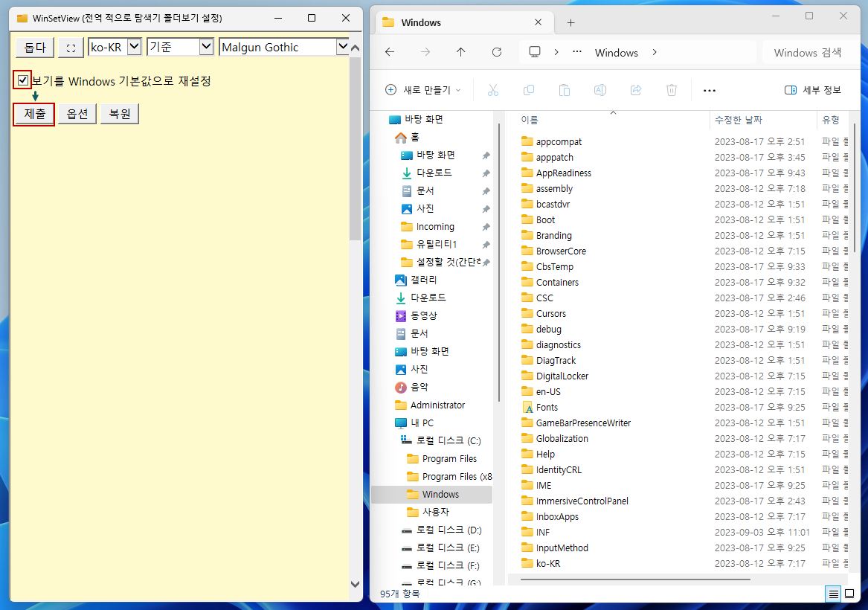Viewport: 868px width, 610px height.
Task: Open the See more ellipsis in Explorer toolbar
Action: click(709, 90)
